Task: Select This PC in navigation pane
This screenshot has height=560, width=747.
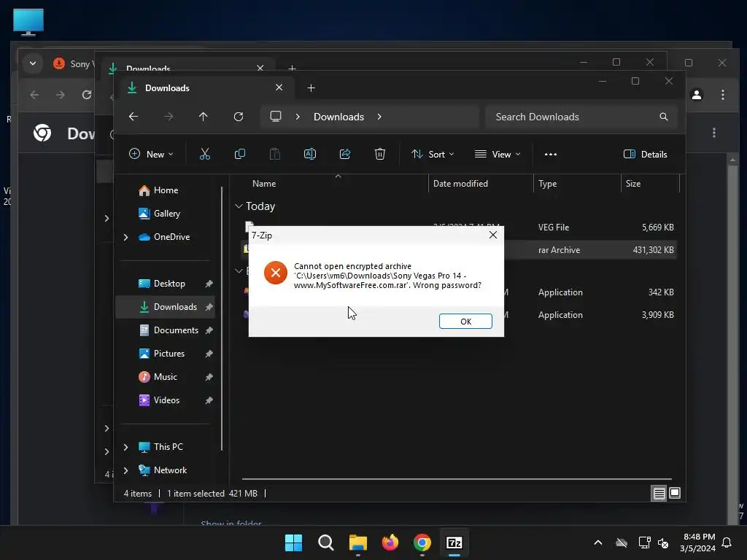Action: click(x=160, y=447)
